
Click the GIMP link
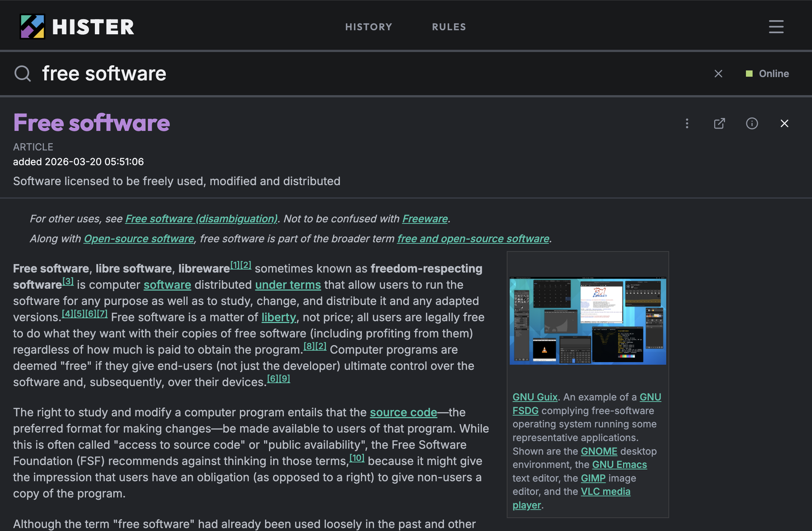[x=593, y=478]
